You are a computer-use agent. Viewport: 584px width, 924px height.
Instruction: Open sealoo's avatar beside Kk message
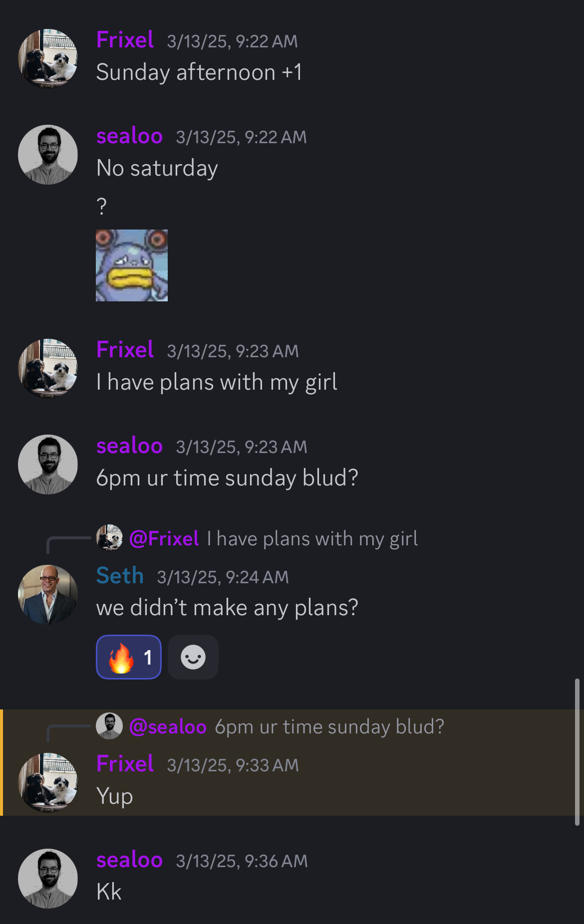[48, 878]
